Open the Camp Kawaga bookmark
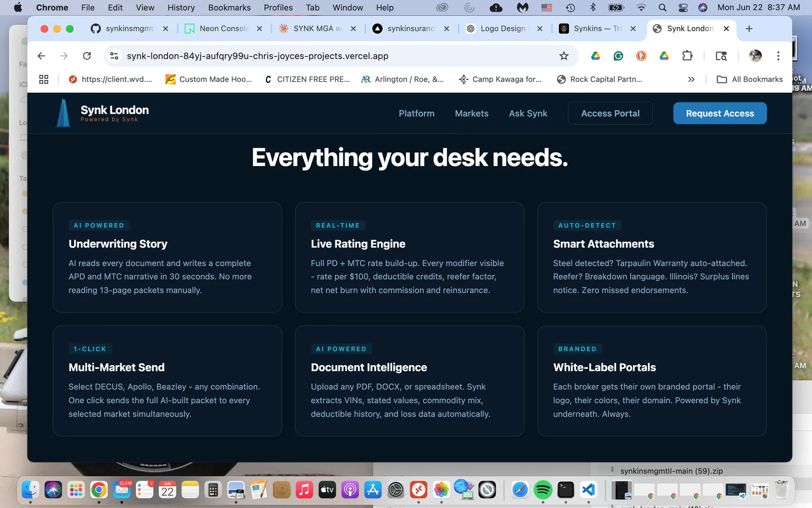 tap(500, 79)
